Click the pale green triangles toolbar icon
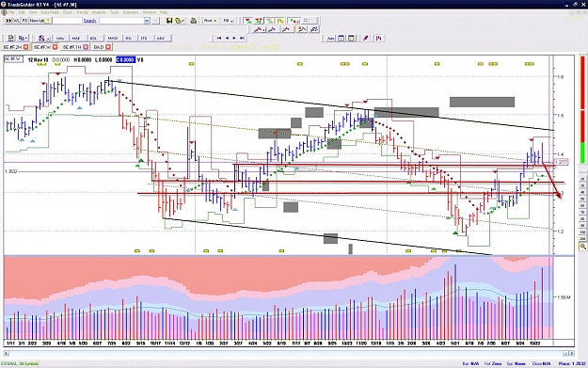588x368 pixels. click(x=270, y=21)
